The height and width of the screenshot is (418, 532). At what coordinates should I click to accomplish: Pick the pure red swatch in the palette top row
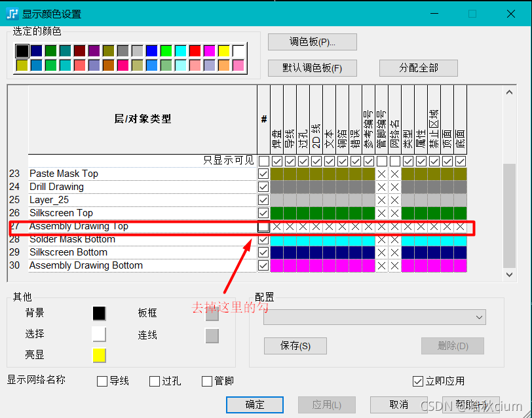click(195, 51)
